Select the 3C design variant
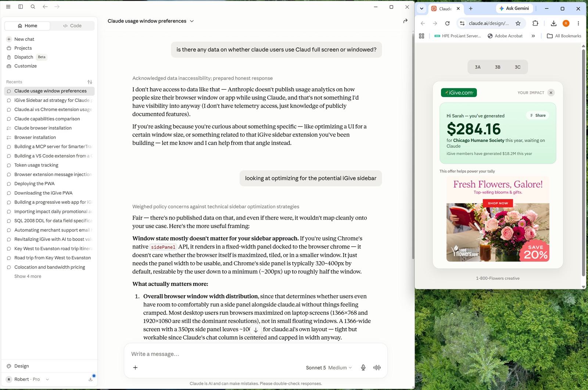 tap(517, 67)
